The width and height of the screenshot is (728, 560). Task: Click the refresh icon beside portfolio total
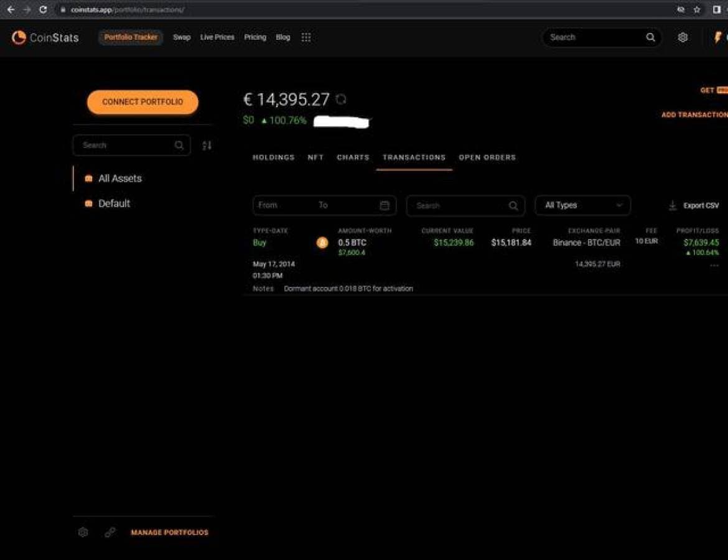tap(341, 100)
